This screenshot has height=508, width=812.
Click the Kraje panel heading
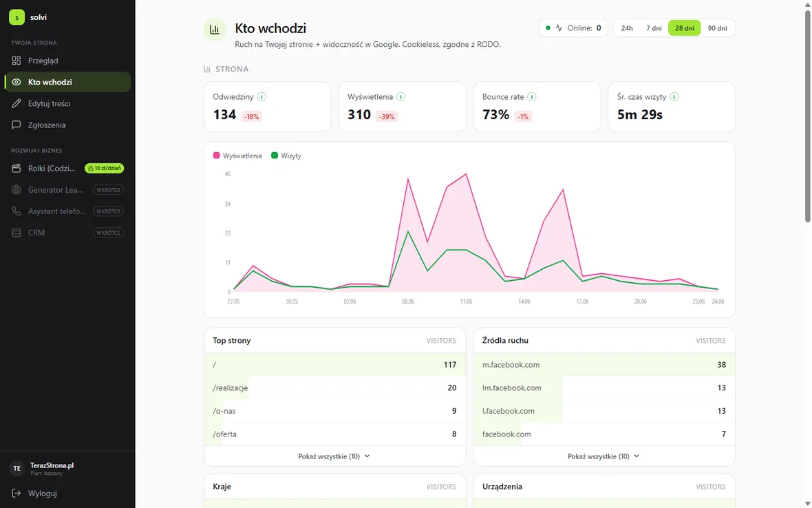coord(222,486)
